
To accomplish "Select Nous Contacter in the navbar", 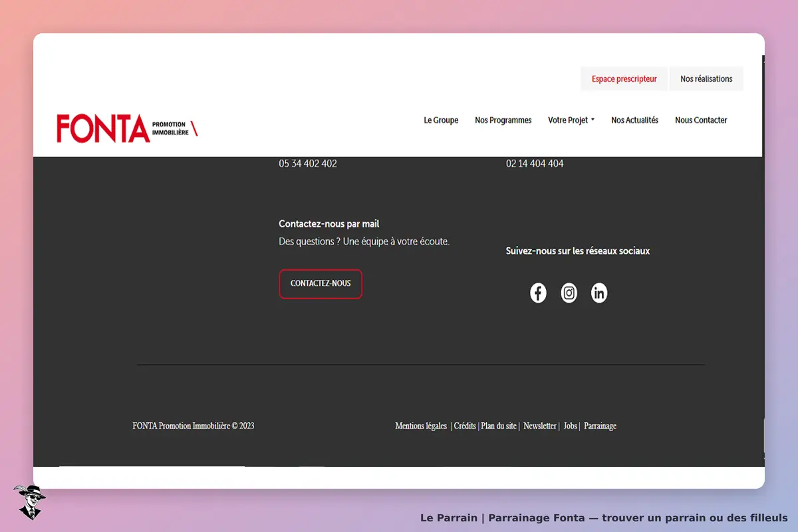I will click(701, 120).
